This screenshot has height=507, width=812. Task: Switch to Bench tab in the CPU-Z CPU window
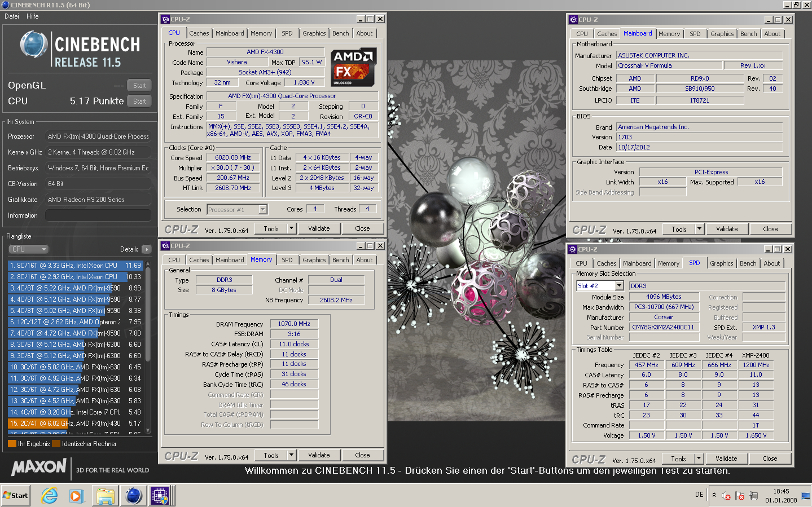click(x=341, y=33)
